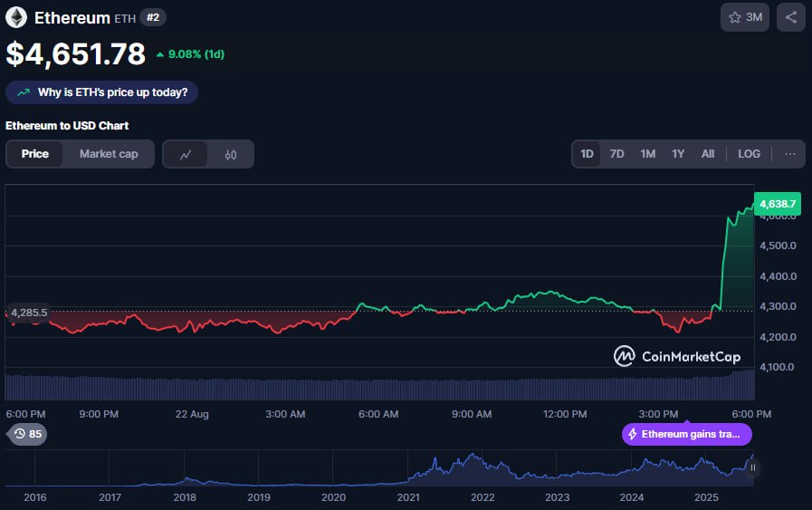812x510 pixels.
Task: Open 'Why is ETH's price up today?'
Action: coord(101,92)
